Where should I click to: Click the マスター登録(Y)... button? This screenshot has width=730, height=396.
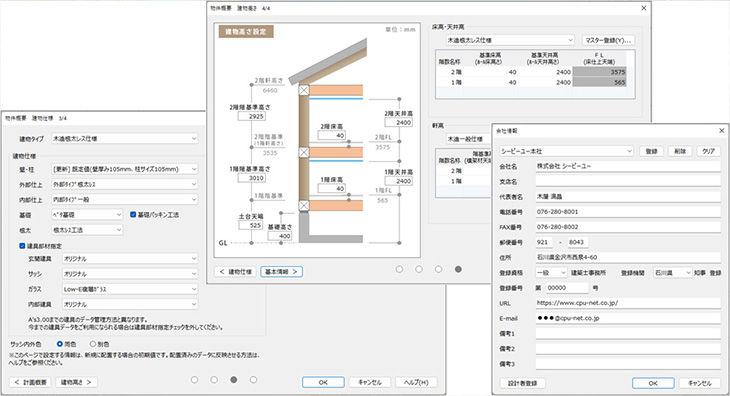coord(608,40)
